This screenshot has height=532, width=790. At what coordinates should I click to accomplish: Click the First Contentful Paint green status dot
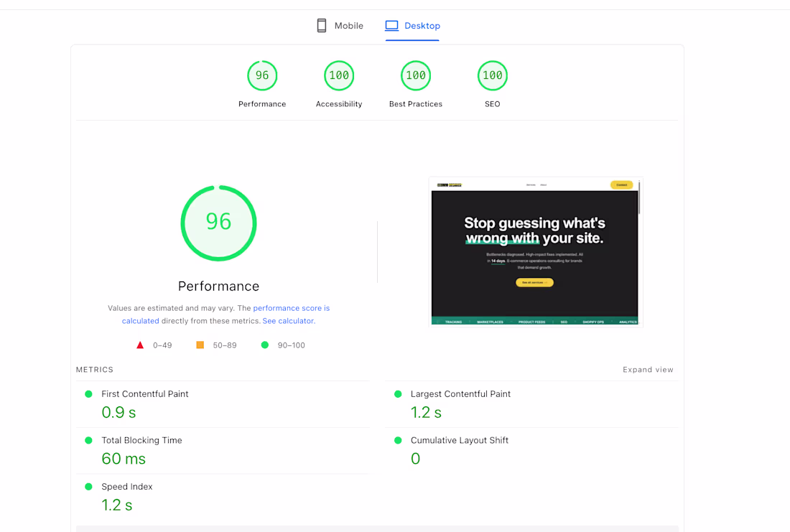pyautogui.click(x=88, y=394)
